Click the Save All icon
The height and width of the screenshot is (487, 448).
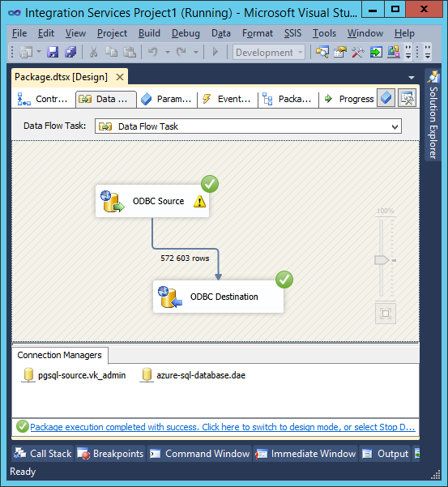[x=70, y=52]
